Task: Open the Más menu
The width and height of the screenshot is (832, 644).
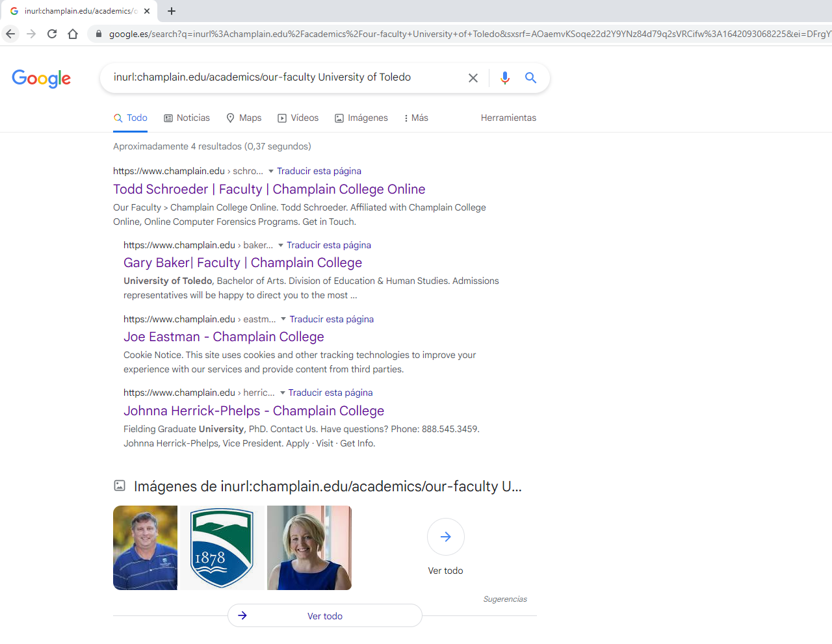Action: [x=415, y=118]
